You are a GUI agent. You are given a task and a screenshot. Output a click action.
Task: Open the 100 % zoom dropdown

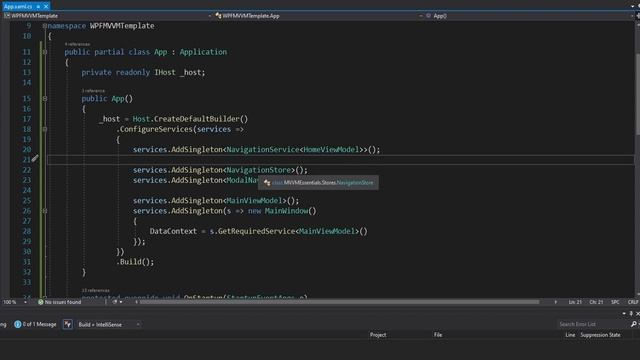tap(25, 302)
